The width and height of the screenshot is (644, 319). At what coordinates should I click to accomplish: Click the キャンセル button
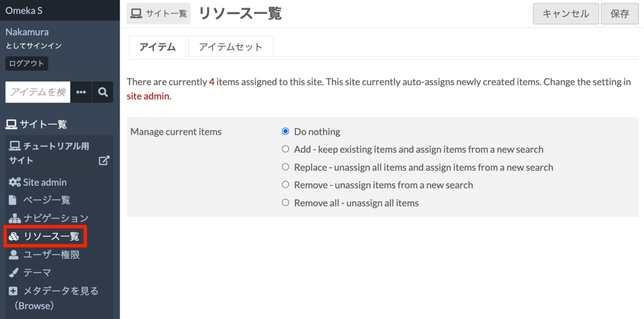566,14
